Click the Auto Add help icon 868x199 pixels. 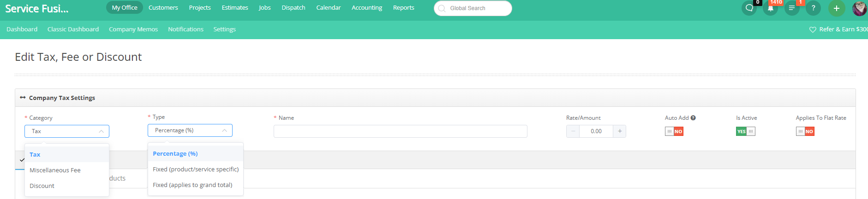coord(693,118)
